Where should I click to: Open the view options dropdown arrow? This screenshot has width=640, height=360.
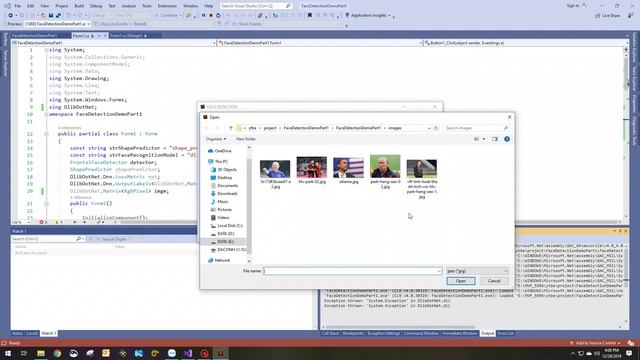tap(484, 139)
